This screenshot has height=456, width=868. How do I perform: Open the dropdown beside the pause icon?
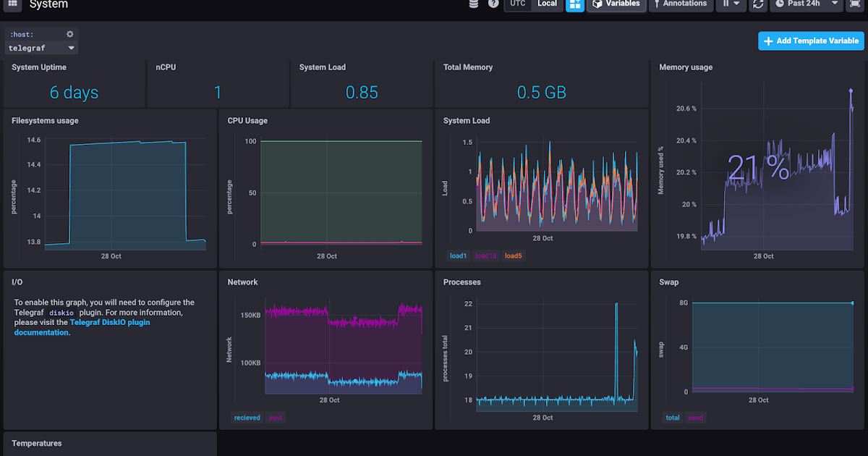coord(736,5)
